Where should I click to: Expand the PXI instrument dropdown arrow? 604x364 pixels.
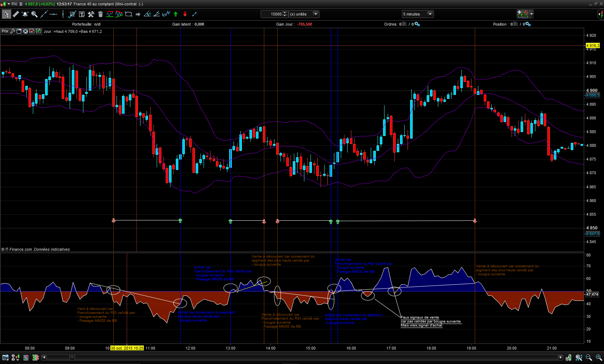[x=9, y=4]
